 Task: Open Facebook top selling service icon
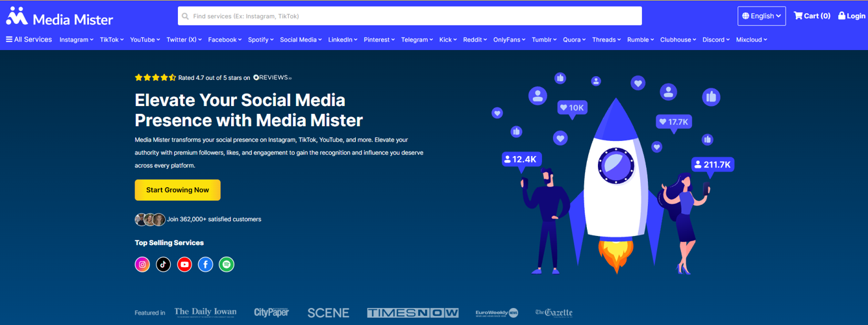coord(205,265)
